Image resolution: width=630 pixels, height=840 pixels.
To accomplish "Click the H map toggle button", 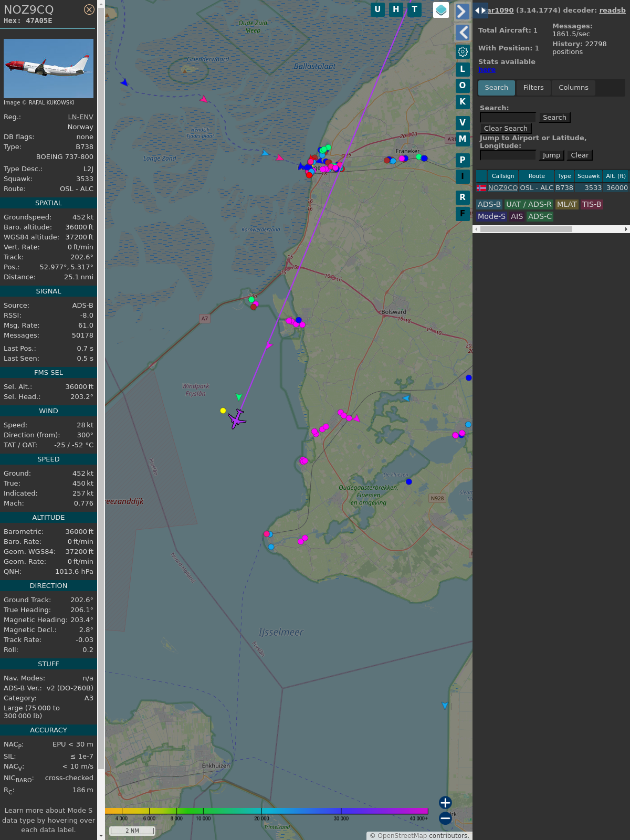I will point(396,9).
